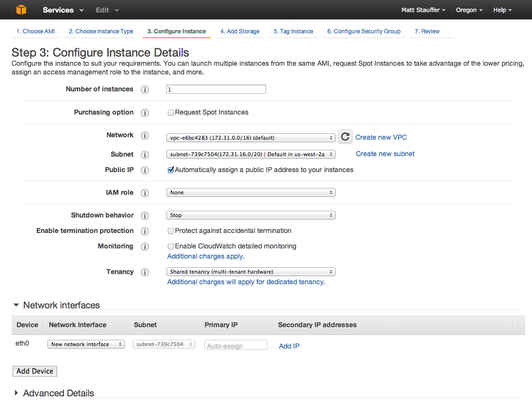Click the AWS orange cube logo
This screenshot has width=532, height=407.
click(21, 10)
